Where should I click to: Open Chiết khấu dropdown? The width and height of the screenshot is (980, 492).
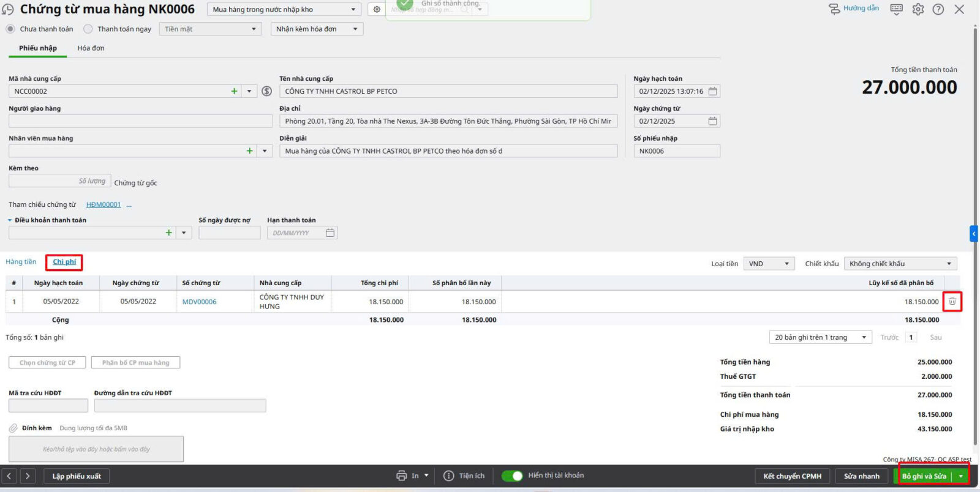coord(900,264)
